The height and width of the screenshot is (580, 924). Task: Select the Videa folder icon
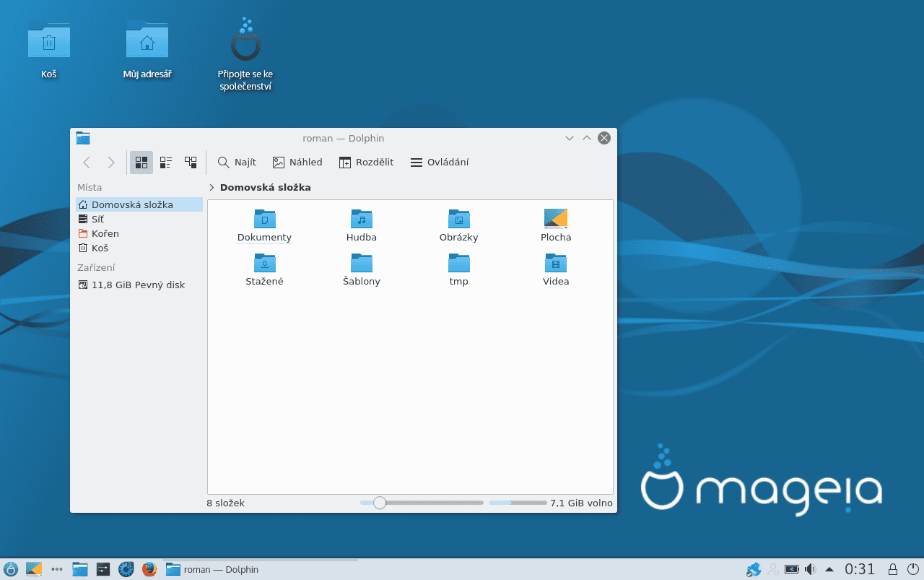556,263
